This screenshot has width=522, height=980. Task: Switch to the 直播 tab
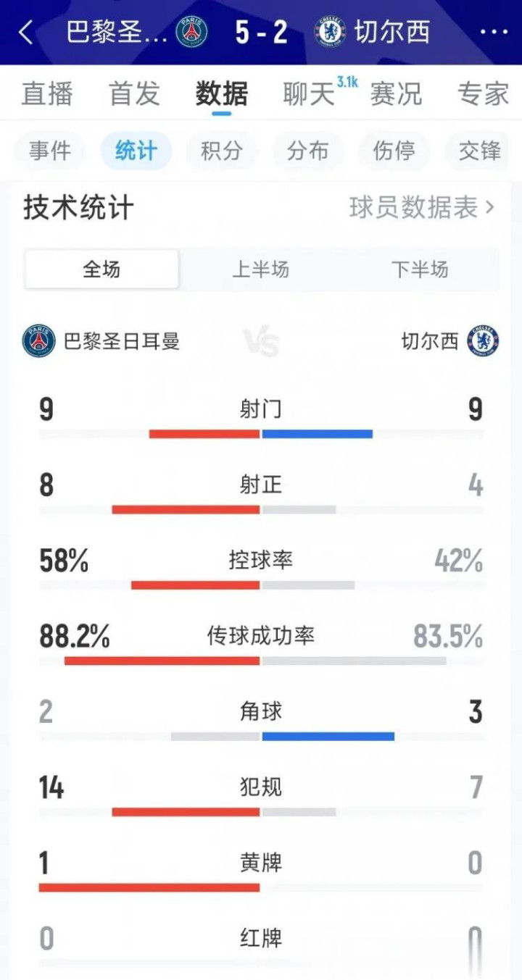pyautogui.click(x=47, y=94)
